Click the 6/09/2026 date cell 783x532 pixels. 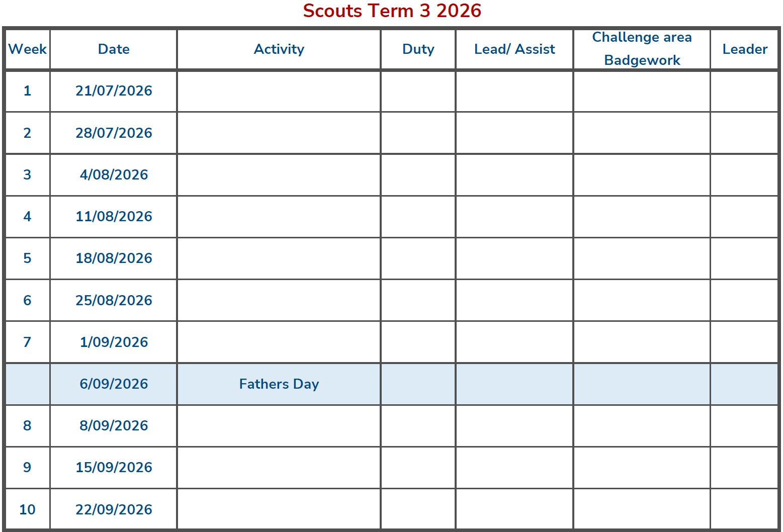[114, 384]
